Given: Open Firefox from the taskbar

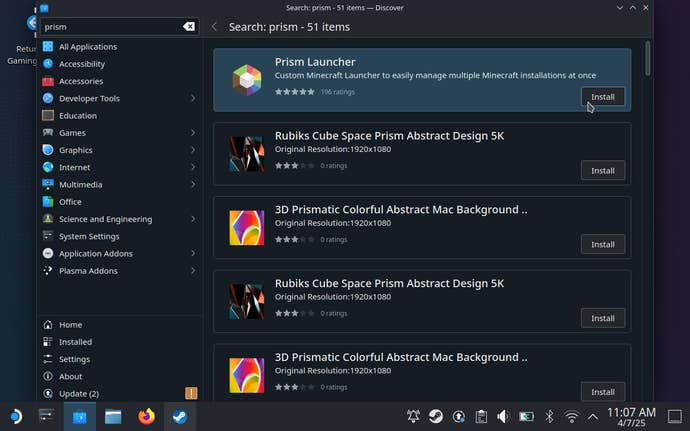Looking at the screenshot, I should pos(147,416).
